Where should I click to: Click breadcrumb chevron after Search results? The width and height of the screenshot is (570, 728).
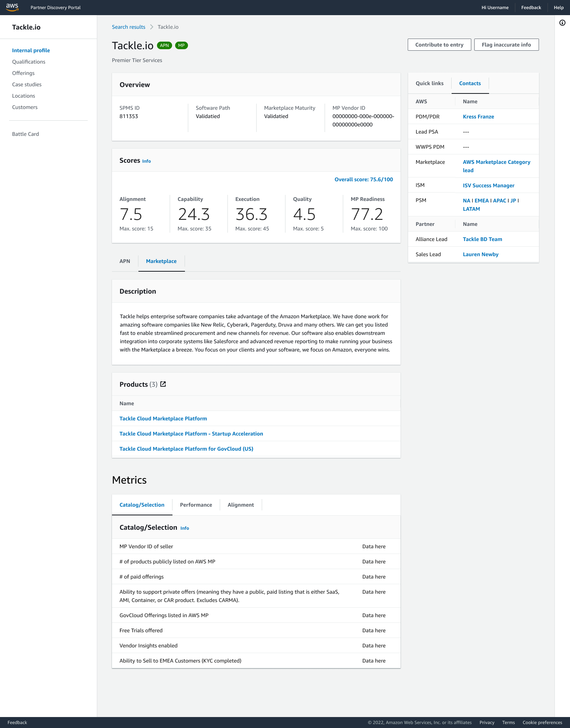(x=152, y=27)
